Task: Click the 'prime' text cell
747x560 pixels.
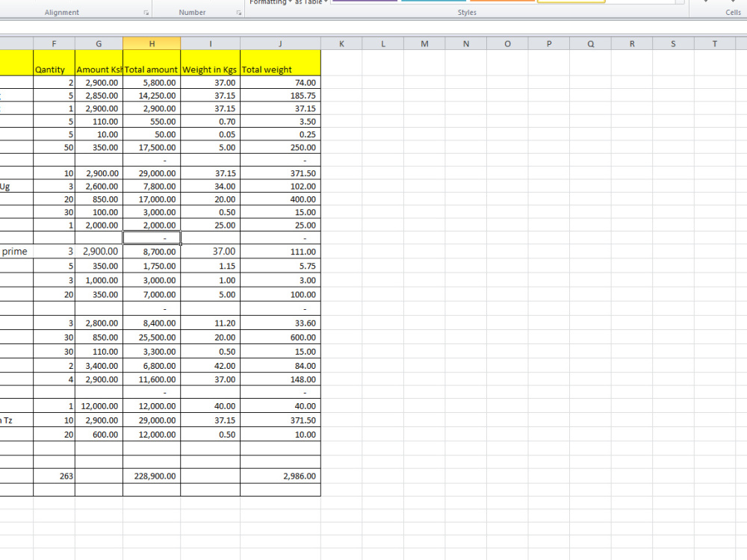Action: 16,252
